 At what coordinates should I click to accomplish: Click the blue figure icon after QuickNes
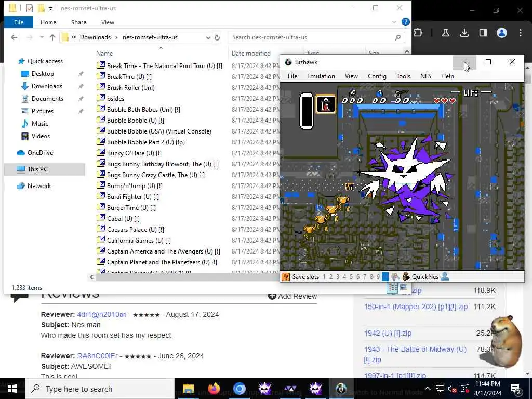coord(445,277)
